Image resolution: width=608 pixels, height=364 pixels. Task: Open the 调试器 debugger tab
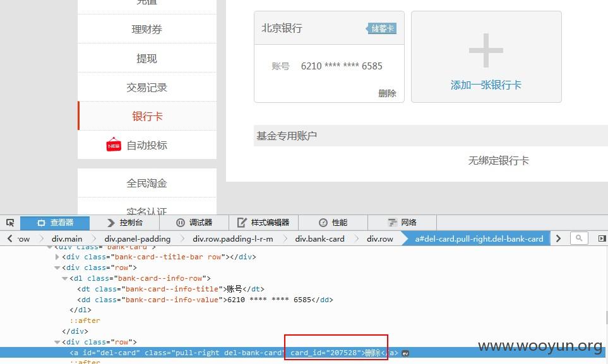coord(194,223)
